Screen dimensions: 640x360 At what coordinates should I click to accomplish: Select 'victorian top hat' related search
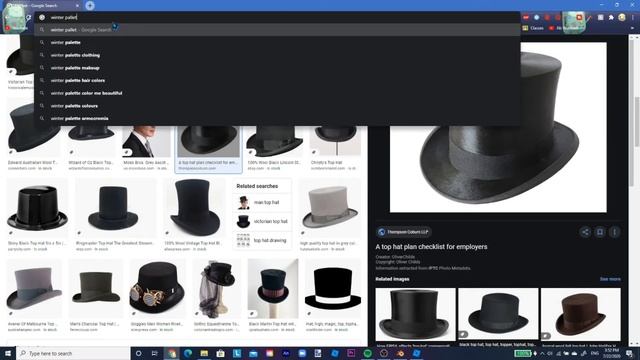(x=262, y=221)
